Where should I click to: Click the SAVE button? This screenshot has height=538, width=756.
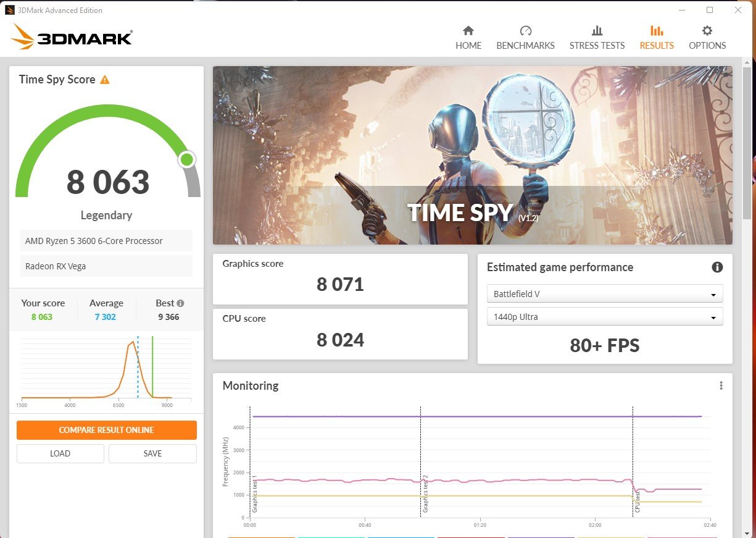point(152,453)
